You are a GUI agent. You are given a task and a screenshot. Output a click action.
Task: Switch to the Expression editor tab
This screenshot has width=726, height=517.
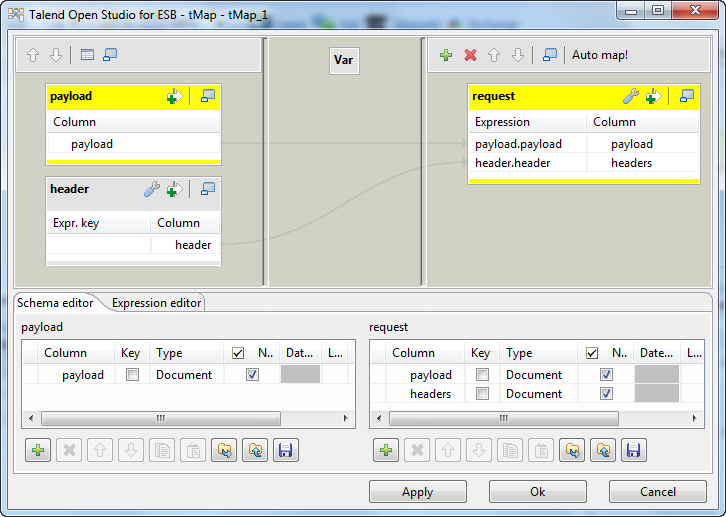[156, 303]
